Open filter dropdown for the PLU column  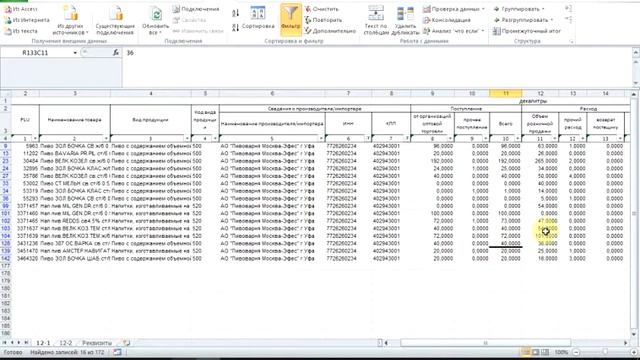35,139
